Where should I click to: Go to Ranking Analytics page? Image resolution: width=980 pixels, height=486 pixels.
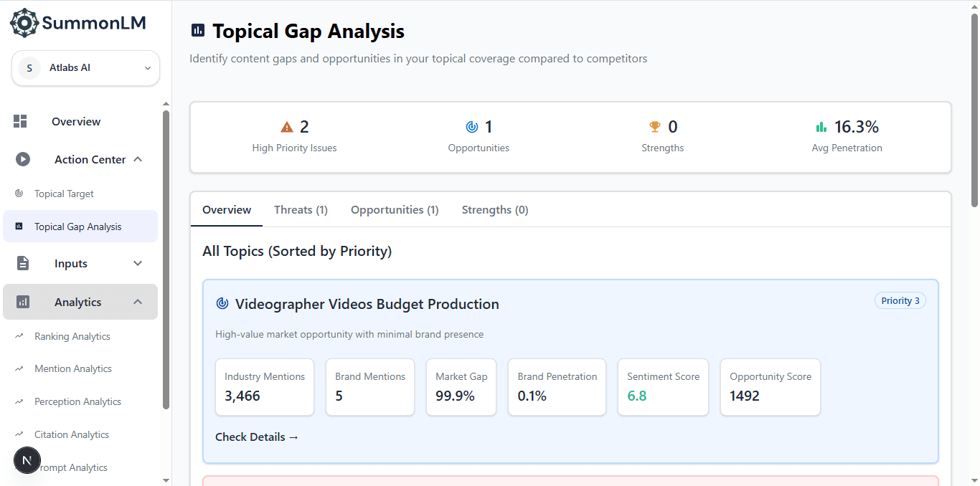72,336
